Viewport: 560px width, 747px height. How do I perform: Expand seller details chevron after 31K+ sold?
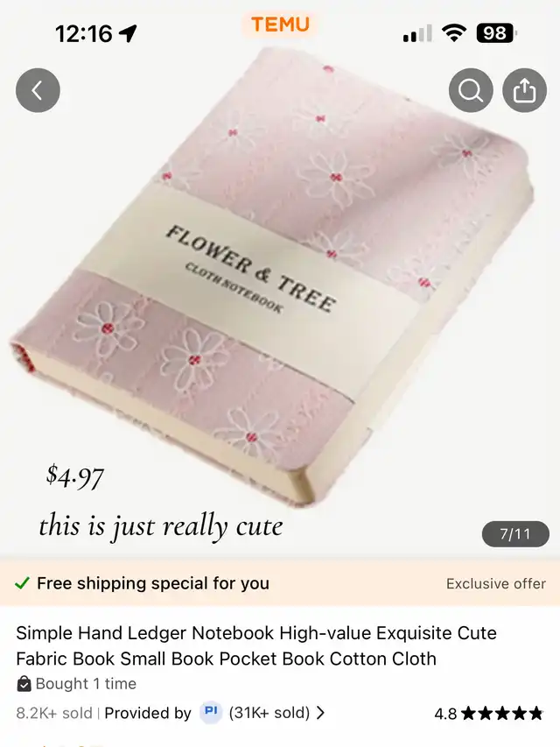320,713
